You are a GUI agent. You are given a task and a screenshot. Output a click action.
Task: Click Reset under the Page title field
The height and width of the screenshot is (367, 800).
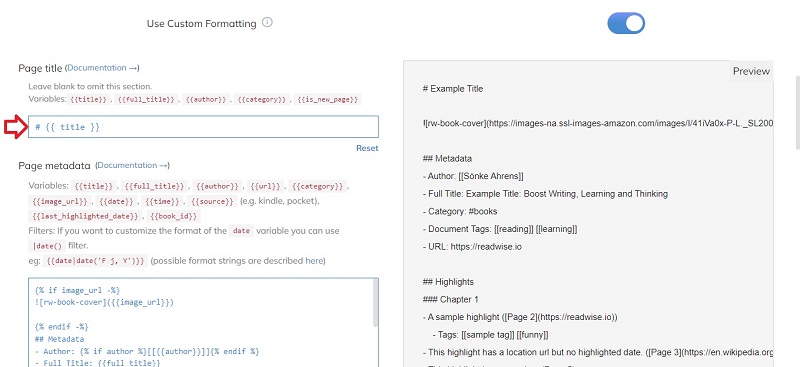pyautogui.click(x=367, y=148)
